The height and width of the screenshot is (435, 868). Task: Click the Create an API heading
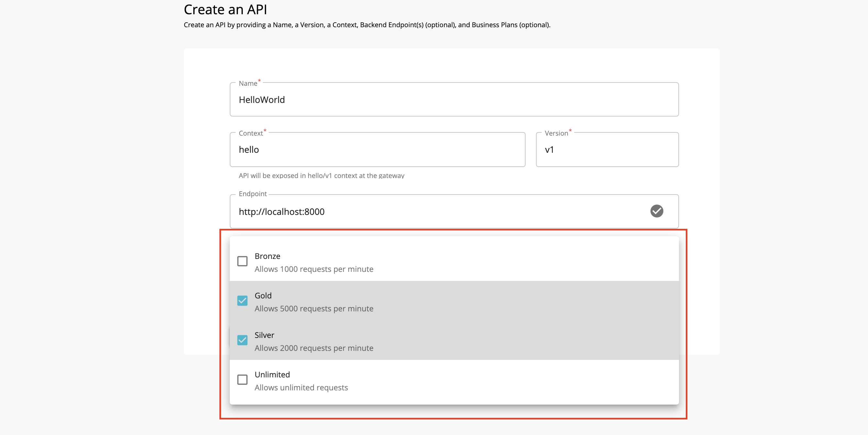point(225,9)
